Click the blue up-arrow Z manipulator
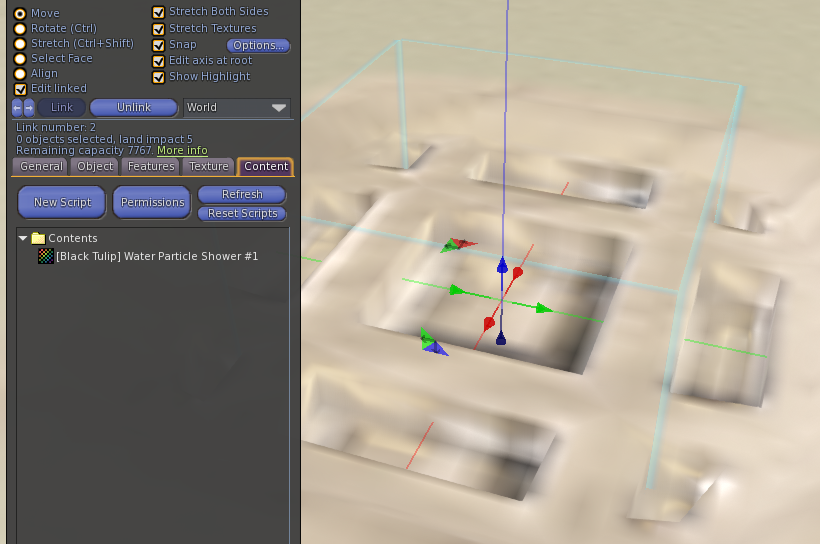Viewport: 820px width, 544px height. click(x=502, y=265)
